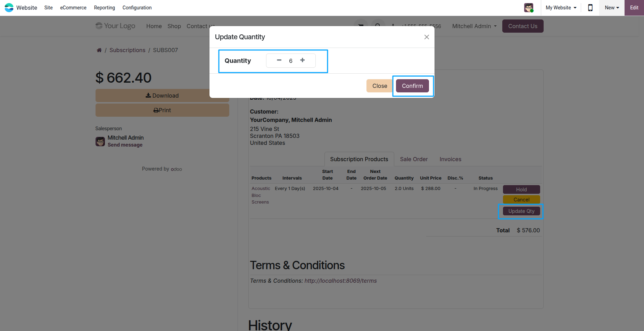Open the eCommerce menu

(73, 8)
